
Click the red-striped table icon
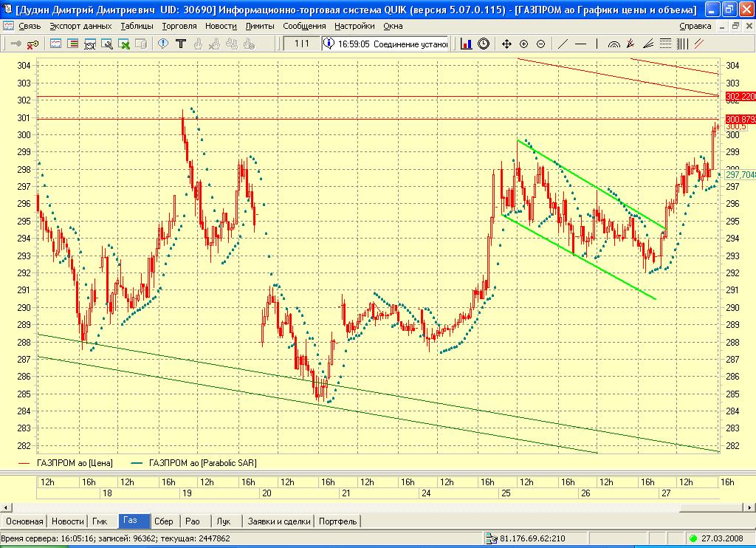coord(73,44)
